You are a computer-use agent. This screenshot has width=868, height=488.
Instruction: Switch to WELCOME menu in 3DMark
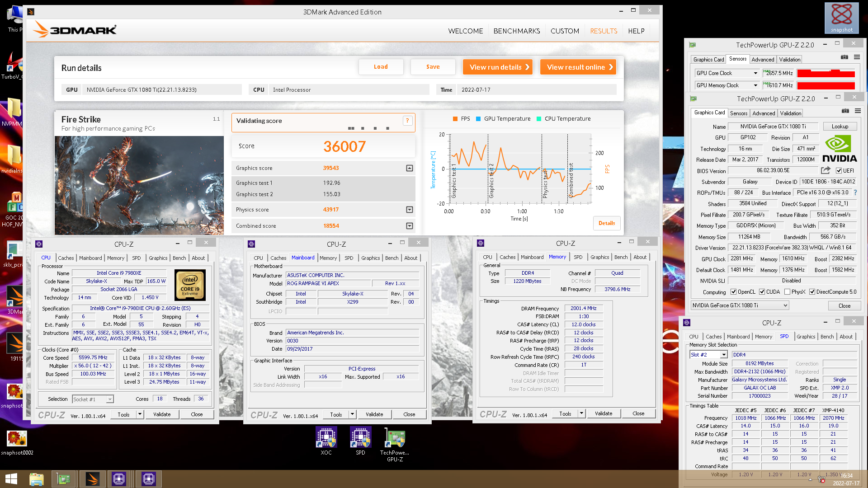[466, 31]
